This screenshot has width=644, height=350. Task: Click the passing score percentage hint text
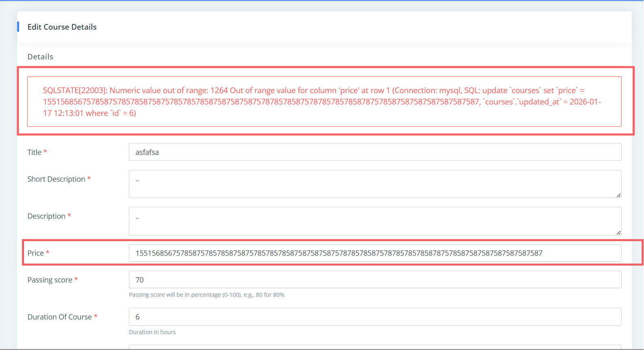tap(206, 295)
